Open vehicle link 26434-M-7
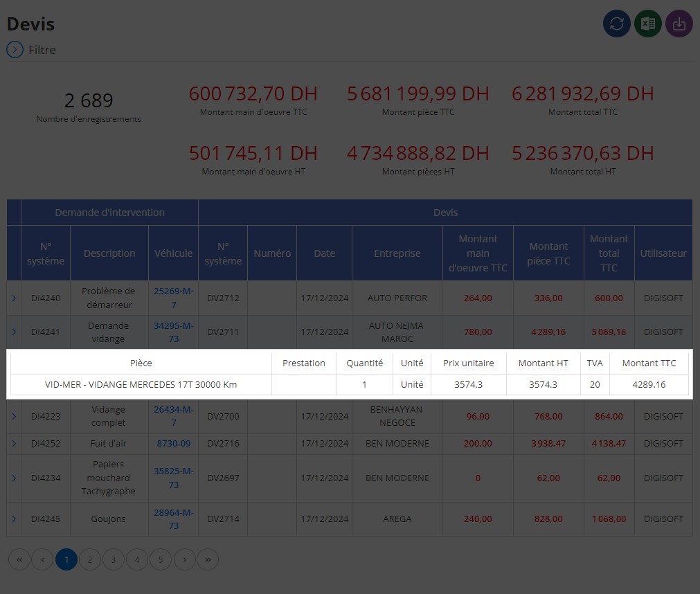This screenshot has height=594, width=700. click(x=174, y=416)
